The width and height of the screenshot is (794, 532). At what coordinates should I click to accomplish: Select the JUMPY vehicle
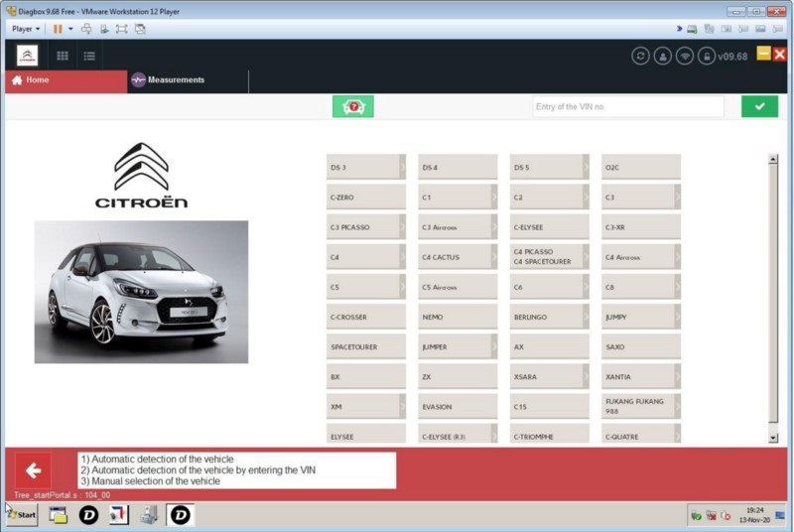(x=640, y=317)
